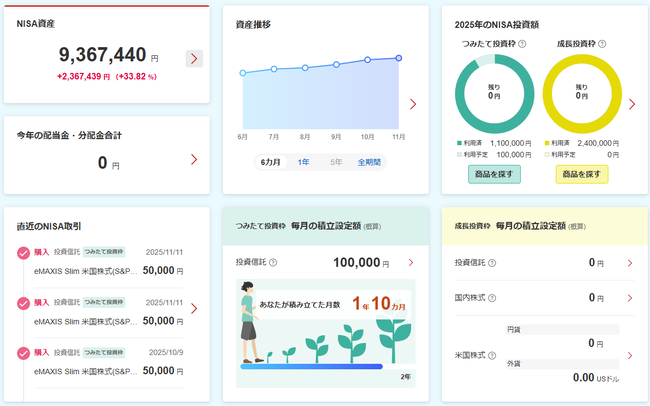
Task: Select the 1年 period tab
Action: (303, 162)
